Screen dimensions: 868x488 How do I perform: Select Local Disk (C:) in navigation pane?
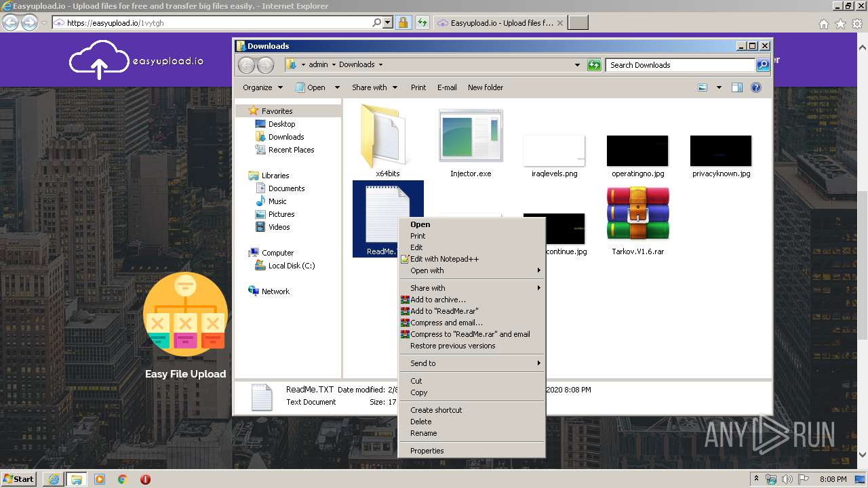point(291,266)
